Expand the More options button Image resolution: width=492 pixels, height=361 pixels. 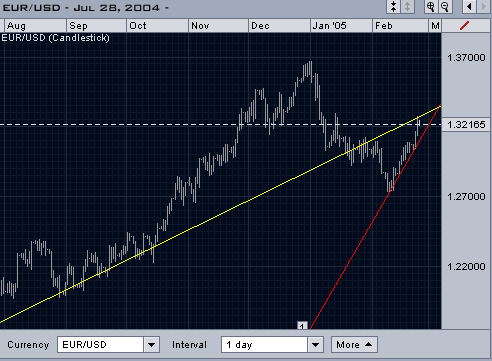click(354, 345)
